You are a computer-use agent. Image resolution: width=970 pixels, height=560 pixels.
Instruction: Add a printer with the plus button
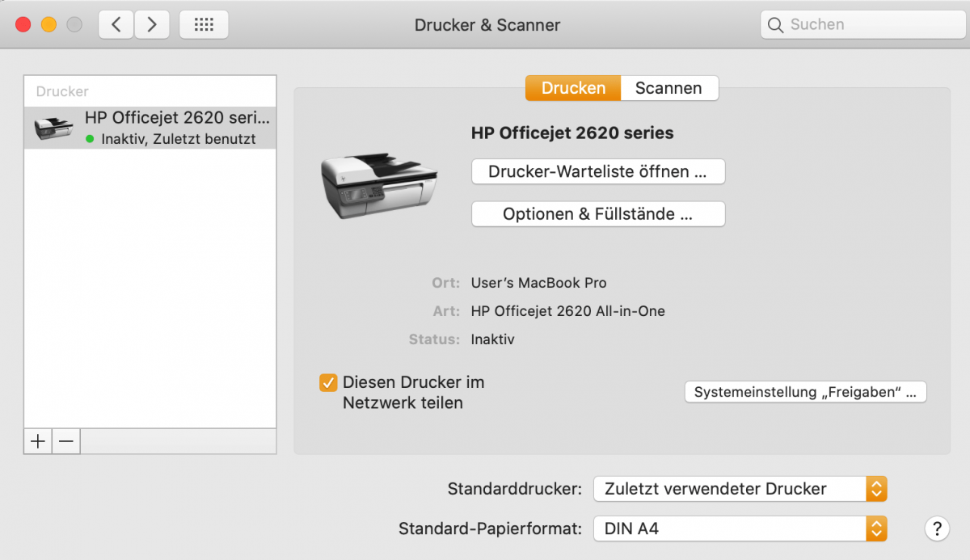[x=38, y=441]
